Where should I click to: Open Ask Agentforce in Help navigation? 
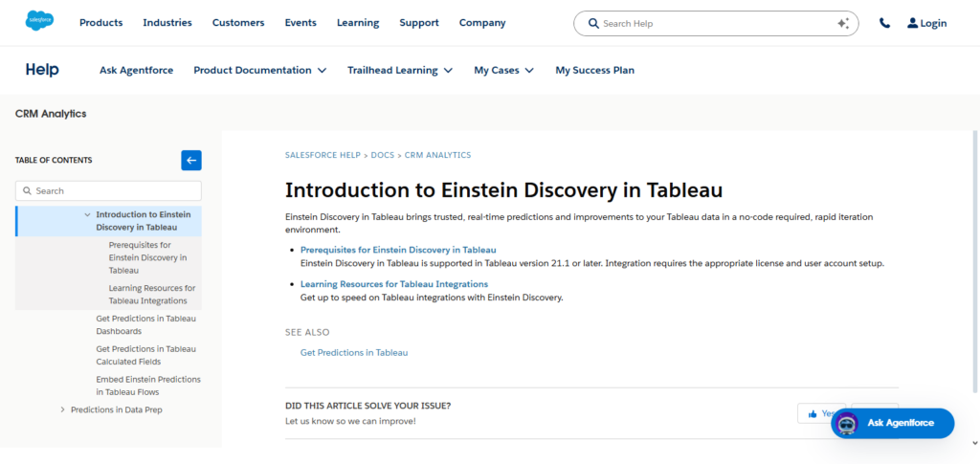click(x=136, y=70)
